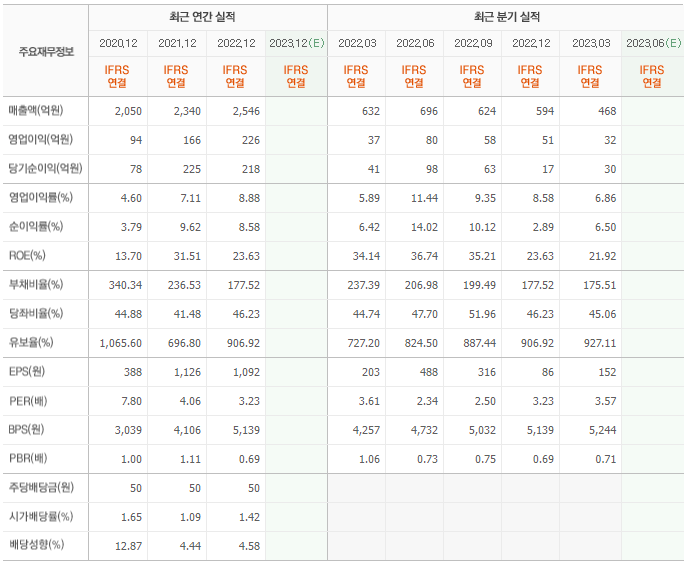Viewport: 687px width, 563px height.
Task: Select the 매출액(억원) row label
Action: coord(36,110)
